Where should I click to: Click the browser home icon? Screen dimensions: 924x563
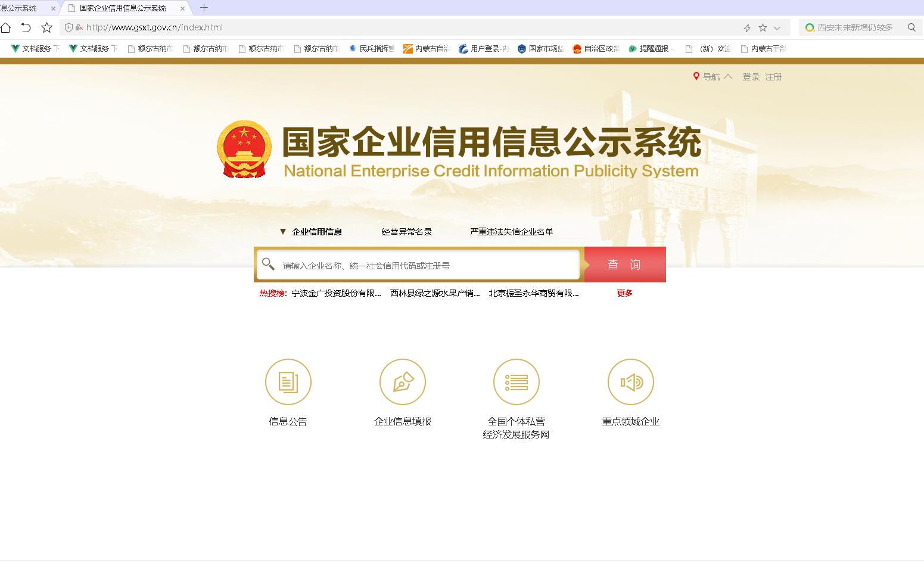point(5,27)
